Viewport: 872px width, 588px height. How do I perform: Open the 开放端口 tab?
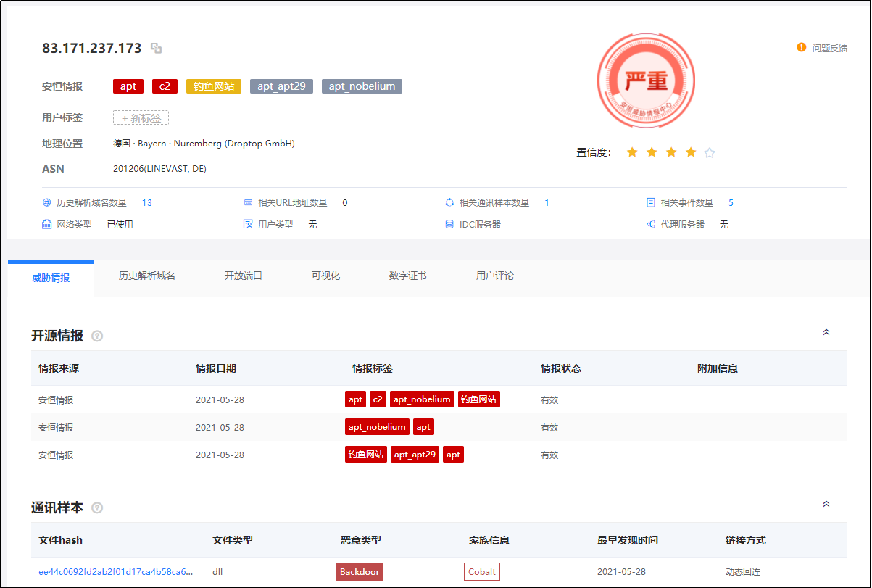tap(244, 276)
